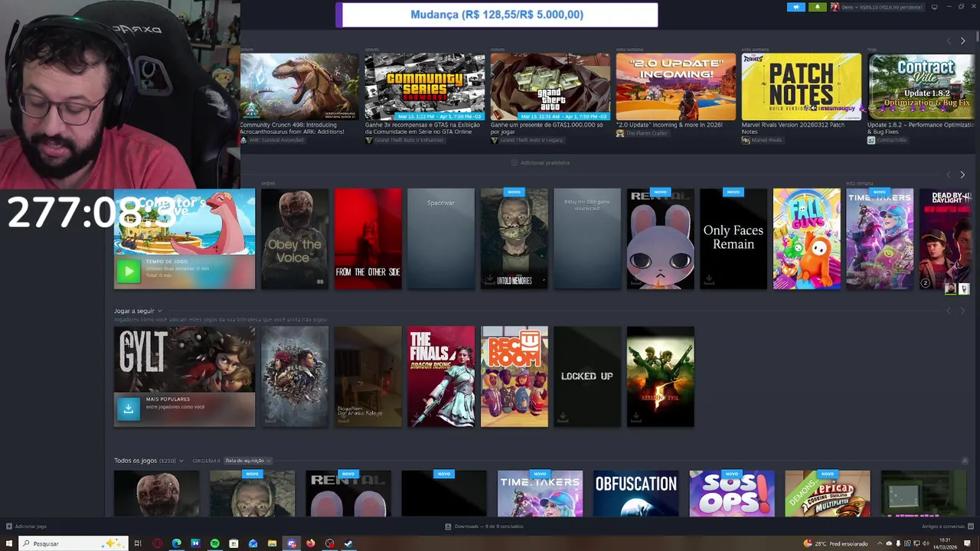980x551 pixels.
Task: Open Firefox from the taskbar
Action: click(x=310, y=543)
